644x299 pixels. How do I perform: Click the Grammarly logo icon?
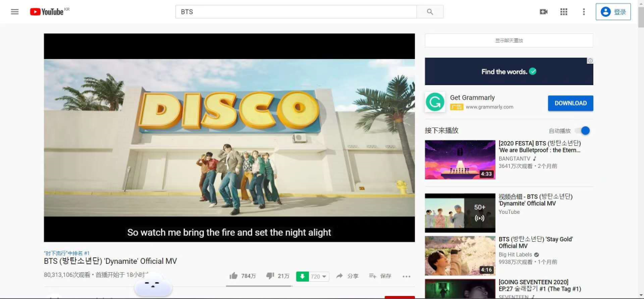click(x=435, y=102)
